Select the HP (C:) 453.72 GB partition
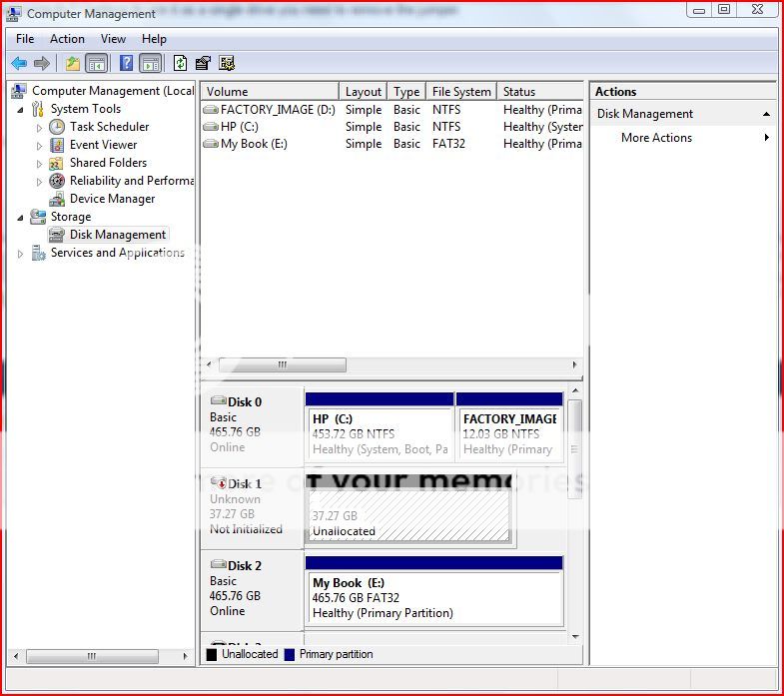The image size is (784, 696). pos(380,426)
